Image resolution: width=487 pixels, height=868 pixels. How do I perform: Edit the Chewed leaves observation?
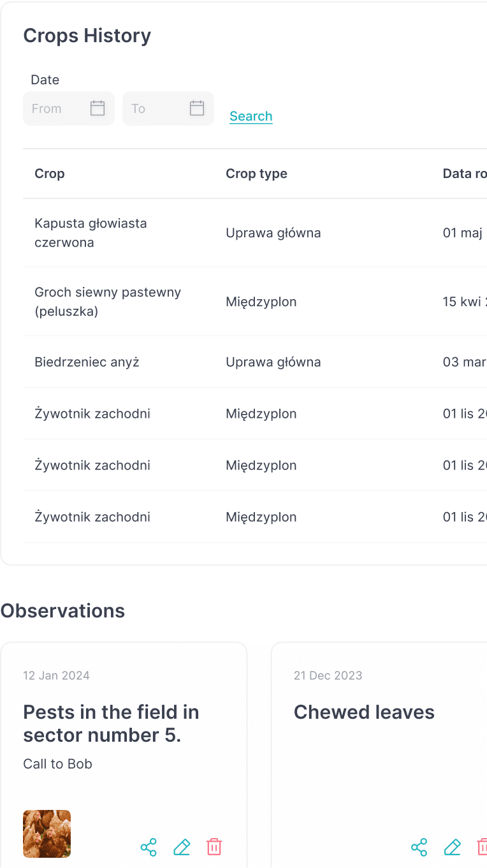click(452, 847)
